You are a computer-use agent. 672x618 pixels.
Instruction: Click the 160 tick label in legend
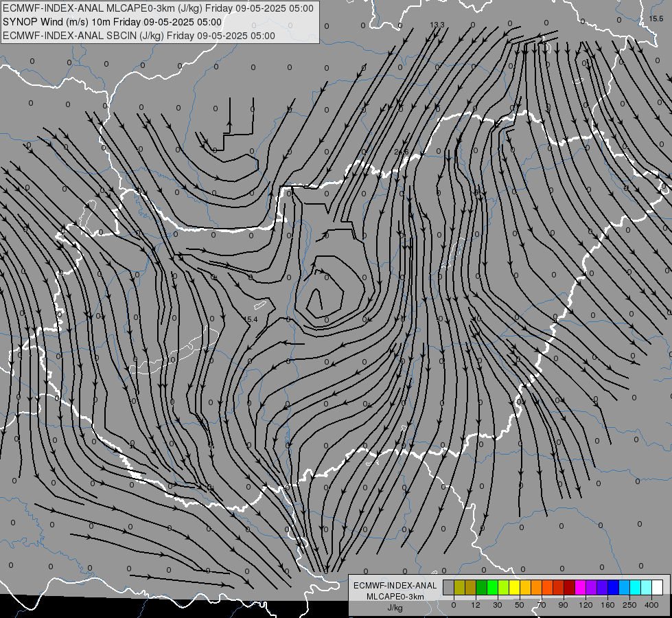(x=607, y=605)
